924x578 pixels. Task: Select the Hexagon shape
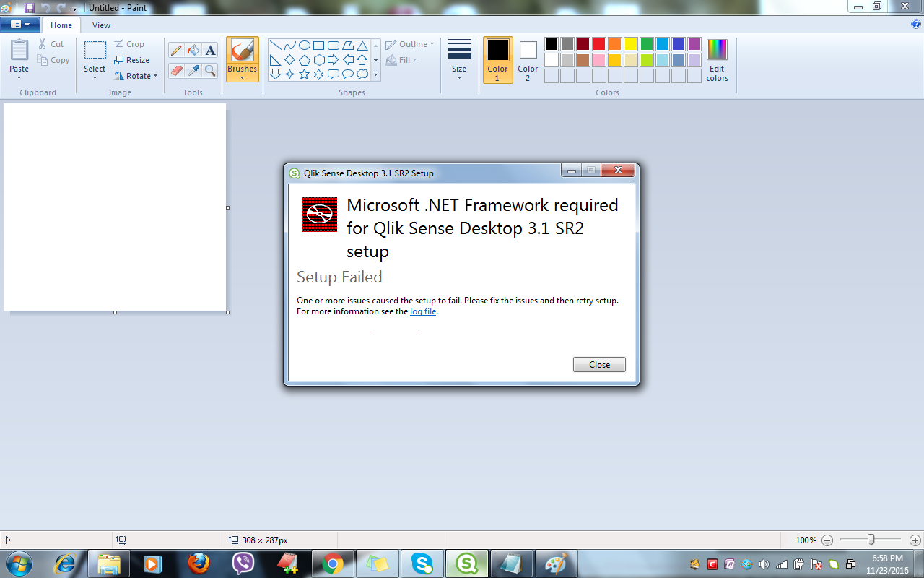pyautogui.click(x=318, y=59)
